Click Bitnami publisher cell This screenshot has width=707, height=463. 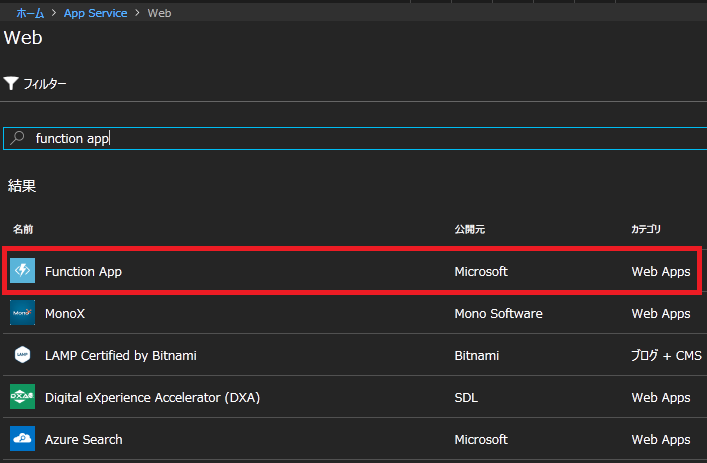(x=477, y=356)
